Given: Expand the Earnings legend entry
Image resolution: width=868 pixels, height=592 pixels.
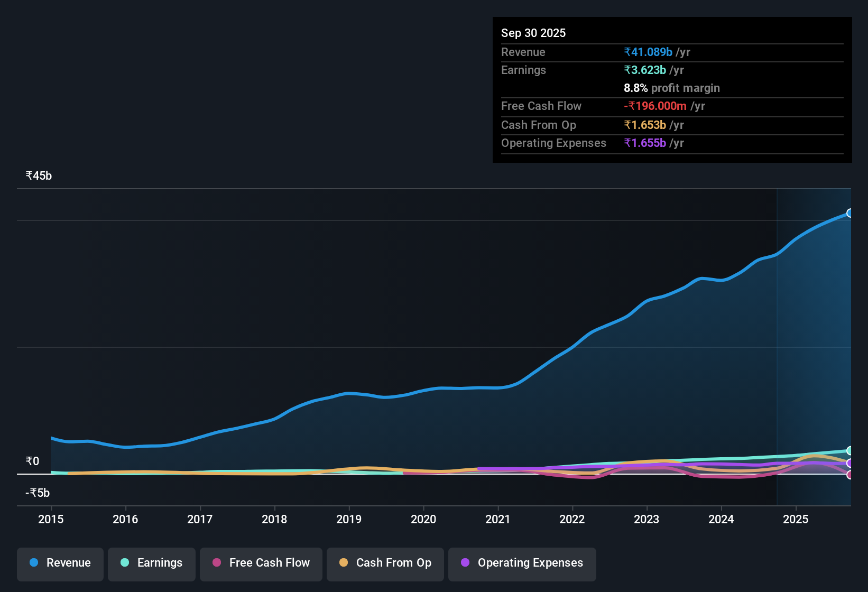Looking at the screenshot, I should (151, 563).
